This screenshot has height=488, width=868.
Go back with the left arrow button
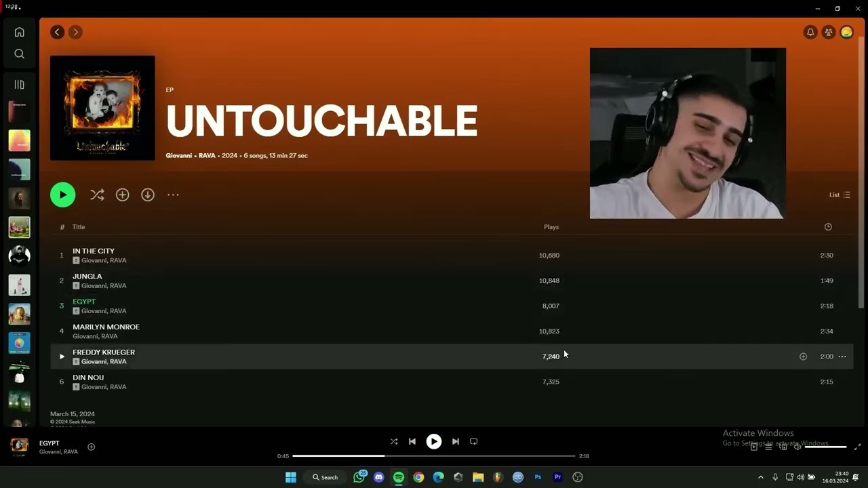tap(57, 32)
